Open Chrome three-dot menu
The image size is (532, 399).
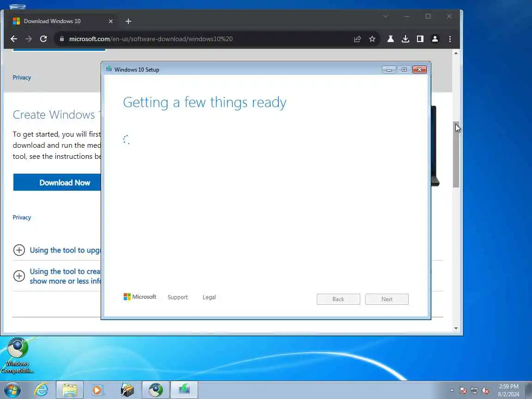pos(450,39)
